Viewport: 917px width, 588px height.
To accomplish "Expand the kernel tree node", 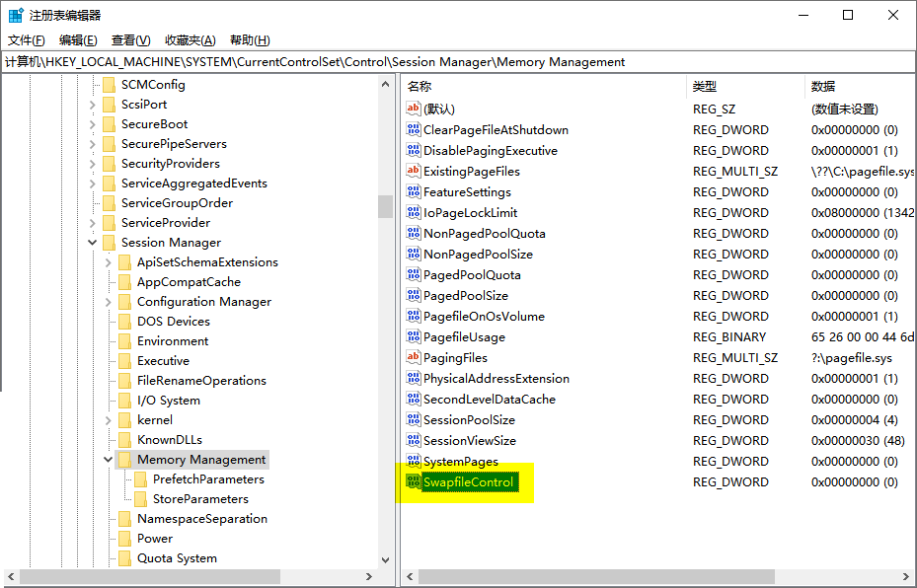I will (x=108, y=419).
